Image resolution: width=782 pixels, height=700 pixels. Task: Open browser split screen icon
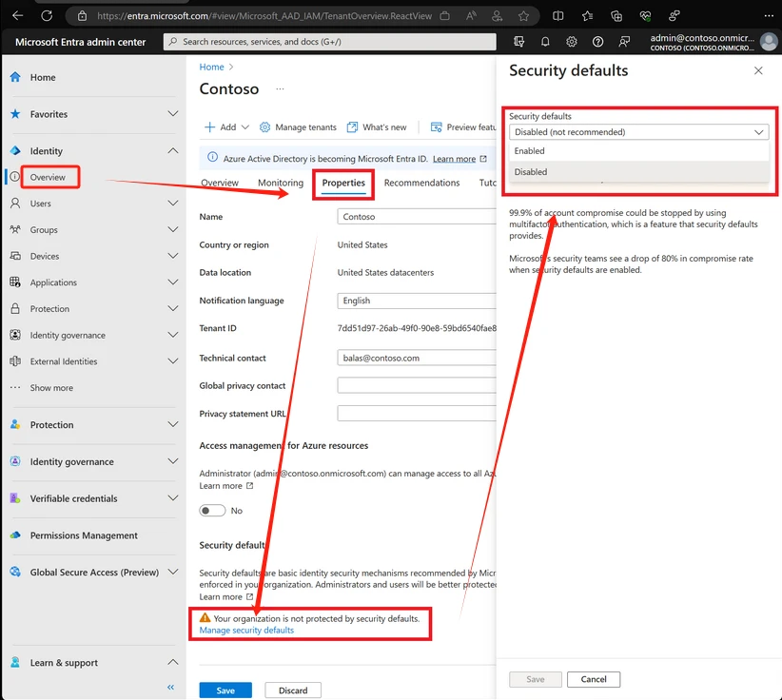coord(558,16)
